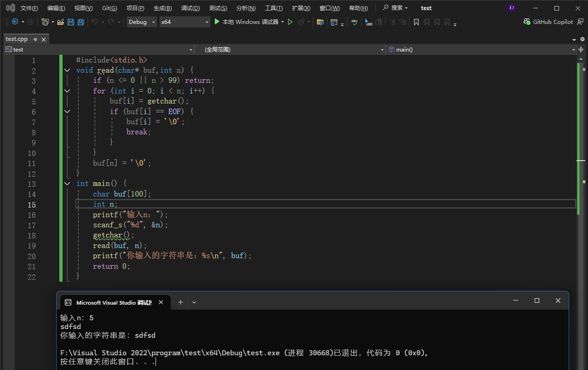Collapse the for loop at line 4

tap(68, 91)
